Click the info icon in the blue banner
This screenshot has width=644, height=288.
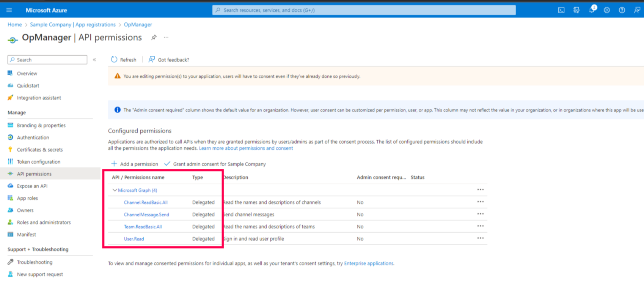[118, 110]
